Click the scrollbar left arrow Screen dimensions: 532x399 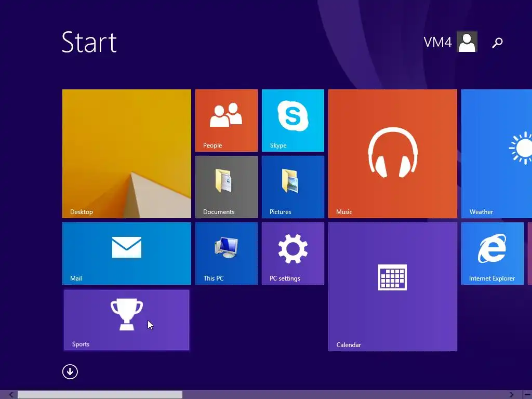tap(11, 395)
